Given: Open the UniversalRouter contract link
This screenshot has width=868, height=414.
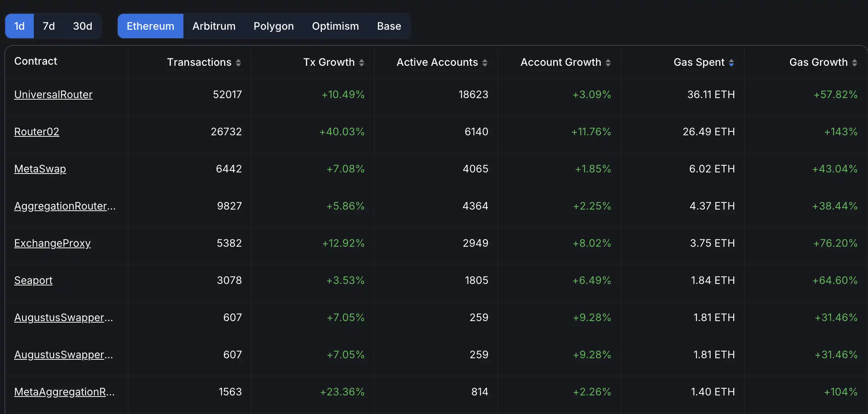Looking at the screenshot, I should click(x=53, y=94).
